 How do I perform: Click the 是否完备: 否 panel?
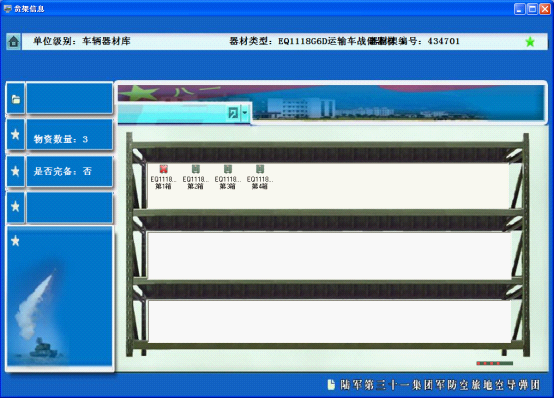70,171
